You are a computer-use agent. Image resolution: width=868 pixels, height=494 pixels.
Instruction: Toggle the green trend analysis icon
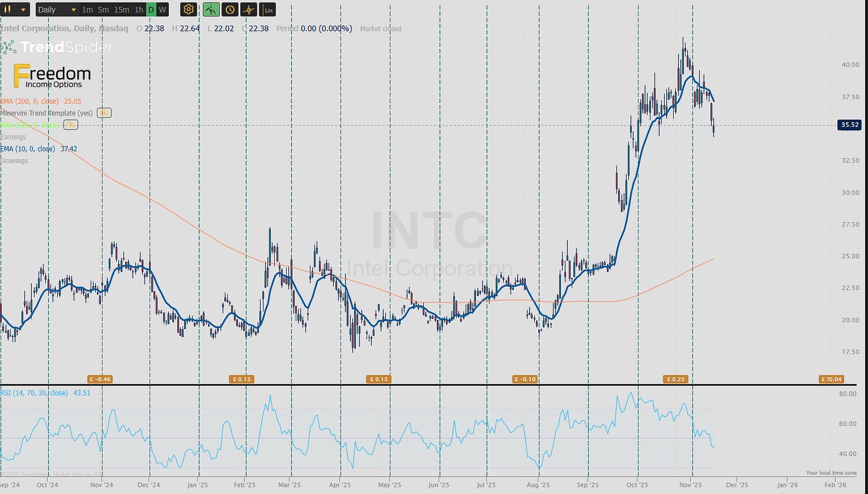click(211, 10)
